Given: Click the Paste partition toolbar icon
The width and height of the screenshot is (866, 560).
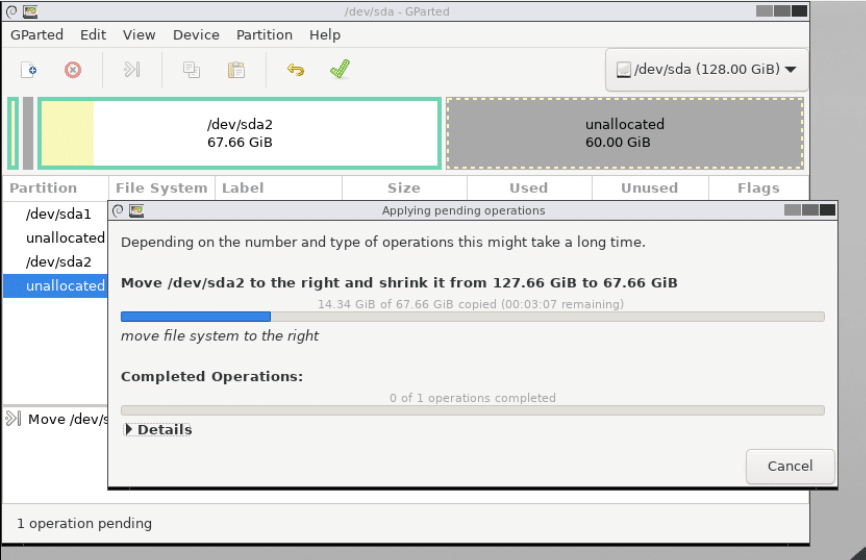Looking at the screenshot, I should (236, 70).
